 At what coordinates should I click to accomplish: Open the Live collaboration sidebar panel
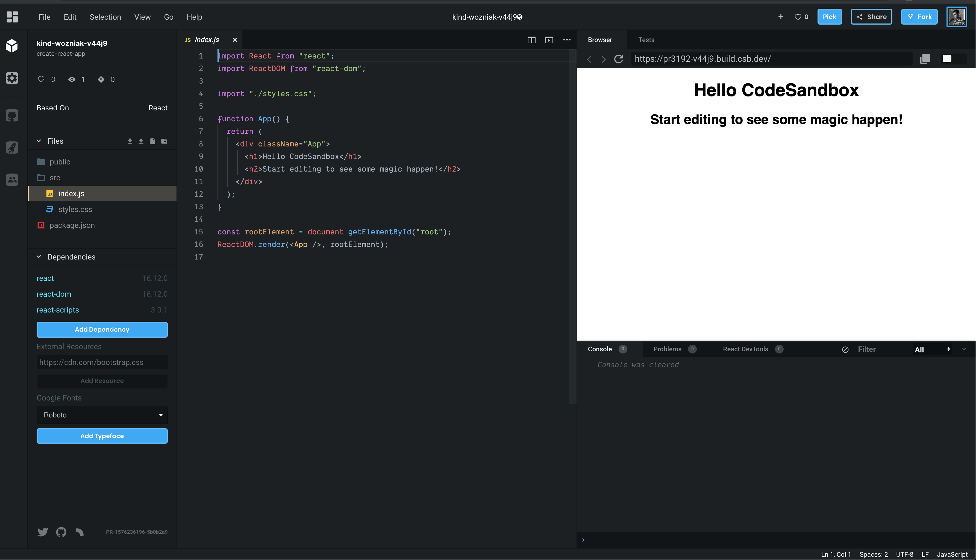(12, 180)
